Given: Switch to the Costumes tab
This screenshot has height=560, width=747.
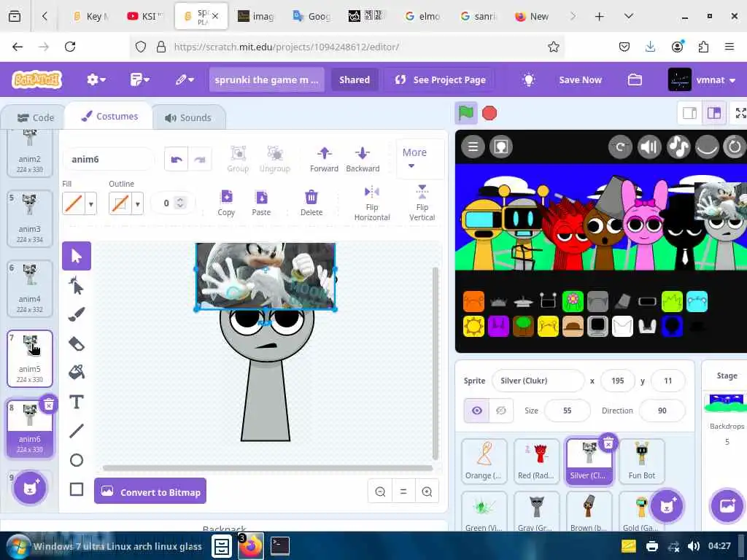Looking at the screenshot, I should pos(109,116).
